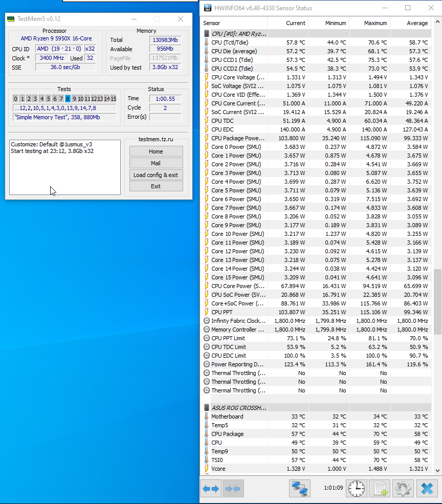Screen dimensions: 442x504
Task: Click the CPU [#0] AMD Ryzen chip icon
Action: pyautogui.click(x=206, y=33)
